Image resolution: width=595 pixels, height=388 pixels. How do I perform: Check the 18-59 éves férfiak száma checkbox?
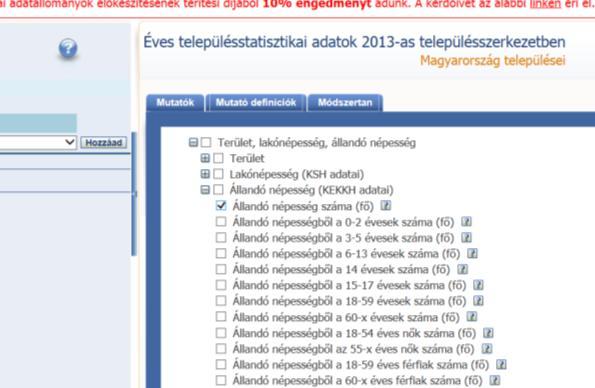click(221, 364)
